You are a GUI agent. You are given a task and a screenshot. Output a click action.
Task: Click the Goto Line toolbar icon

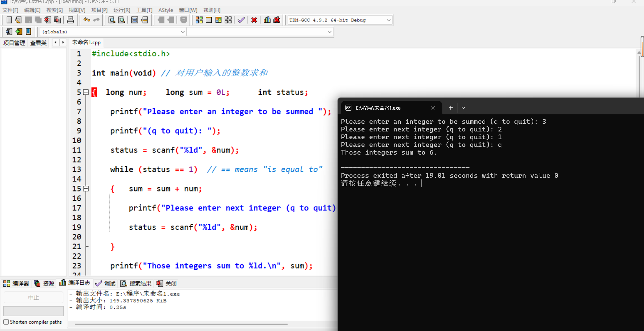coord(144,20)
